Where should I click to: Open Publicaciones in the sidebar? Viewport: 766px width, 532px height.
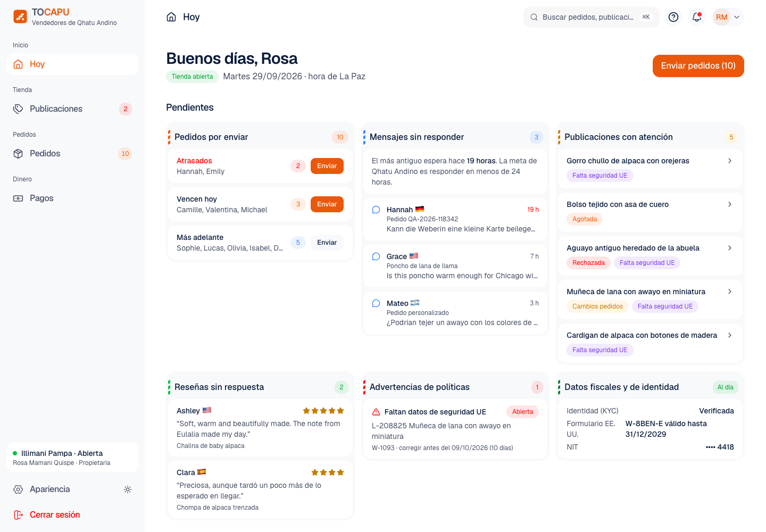pos(72,109)
